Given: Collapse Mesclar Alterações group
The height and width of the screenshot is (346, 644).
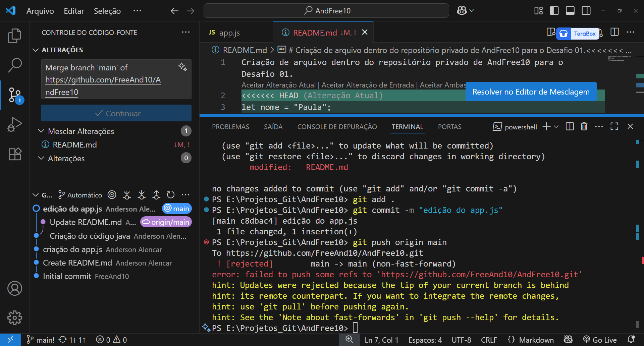Looking at the screenshot, I should coord(41,131).
